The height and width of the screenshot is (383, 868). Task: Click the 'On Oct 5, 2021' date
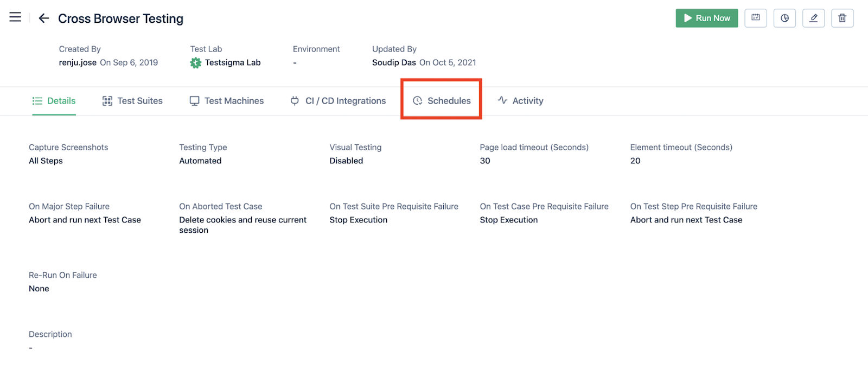click(x=448, y=62)
